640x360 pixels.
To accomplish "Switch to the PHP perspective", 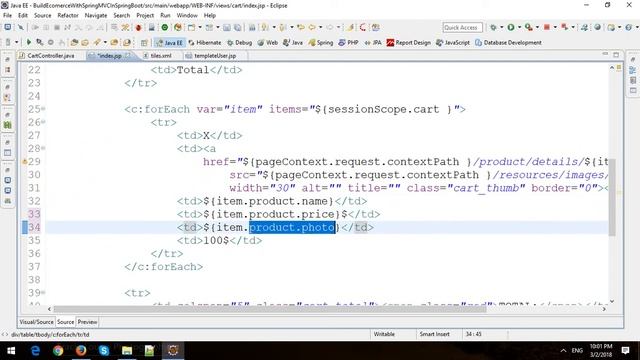I will coord(348,42).
